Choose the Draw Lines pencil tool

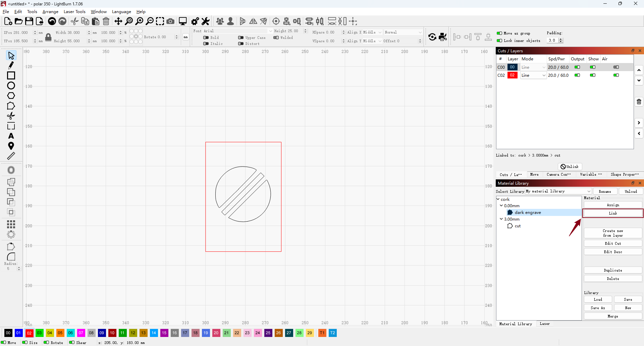coord(11,65)
